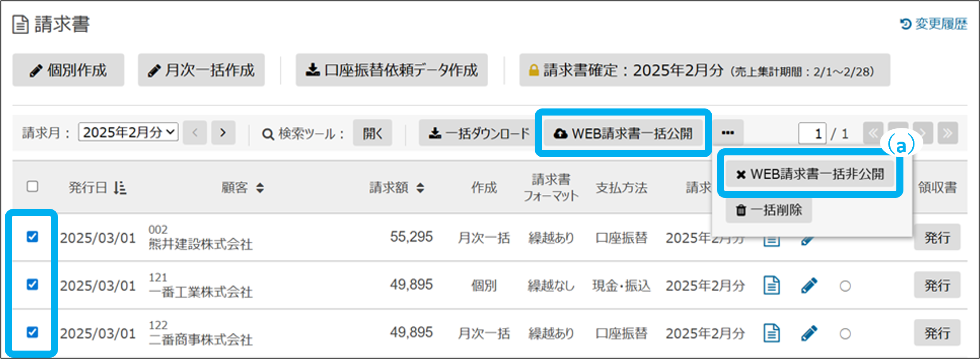Click the WEB請求書一括公開 cloud button
This screenshot has height=359, width=980.
coord(623,133)
